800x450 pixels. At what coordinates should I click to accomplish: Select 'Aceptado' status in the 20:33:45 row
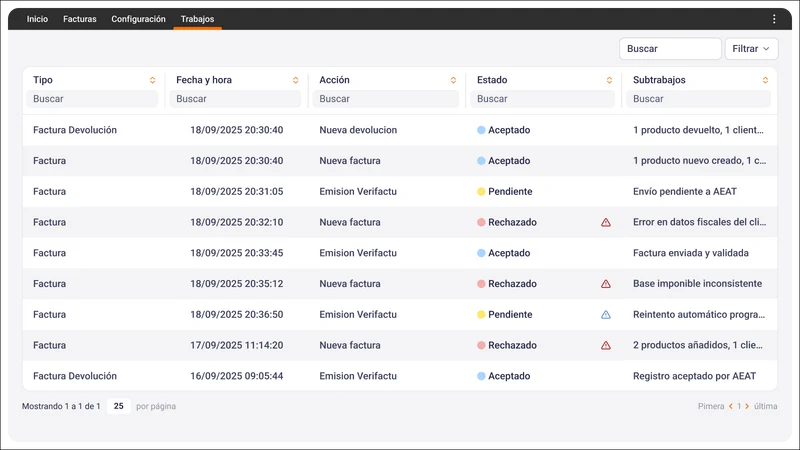pyautogui.click(x=509, y=253)
